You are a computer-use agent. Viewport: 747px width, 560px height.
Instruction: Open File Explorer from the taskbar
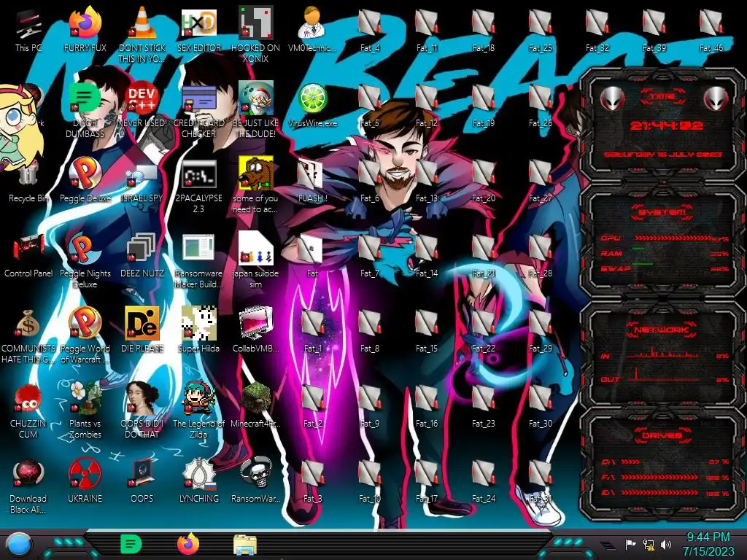(x=245, y=545)
